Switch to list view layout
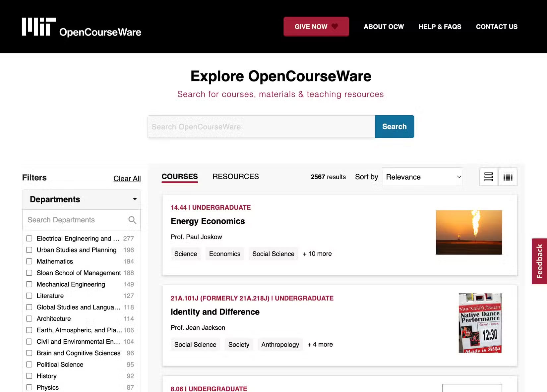This screenshot has width=547, height=392. tap(489, 177)
